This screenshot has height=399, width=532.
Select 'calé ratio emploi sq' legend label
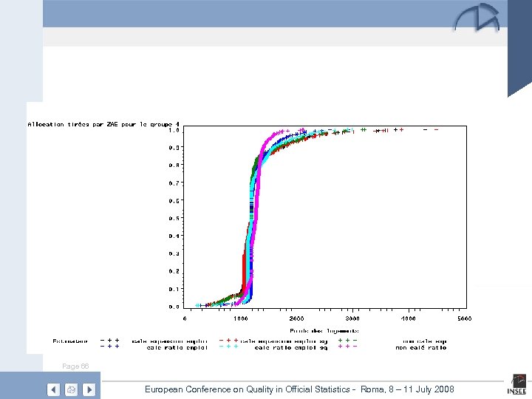(x=290, y=347)
